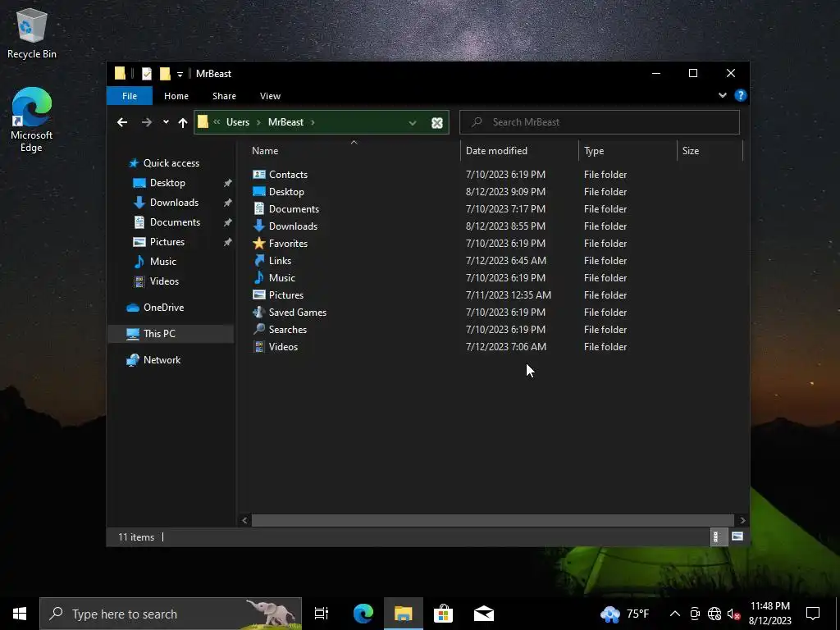This screenshot has height=630, width=840.
Task: Open the Contacts folder icon
Action: pyautogui.click(x=259, y=174)
